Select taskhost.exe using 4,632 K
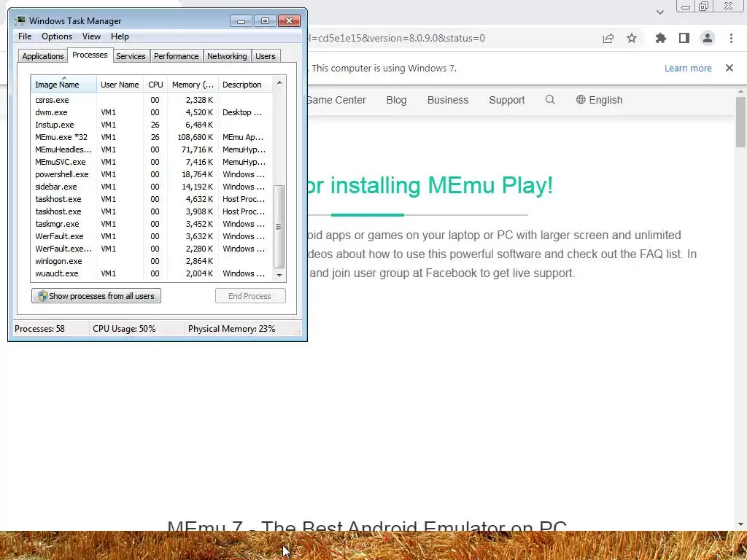The height and width of the screenshot is (560, 747). pos(152,199)
